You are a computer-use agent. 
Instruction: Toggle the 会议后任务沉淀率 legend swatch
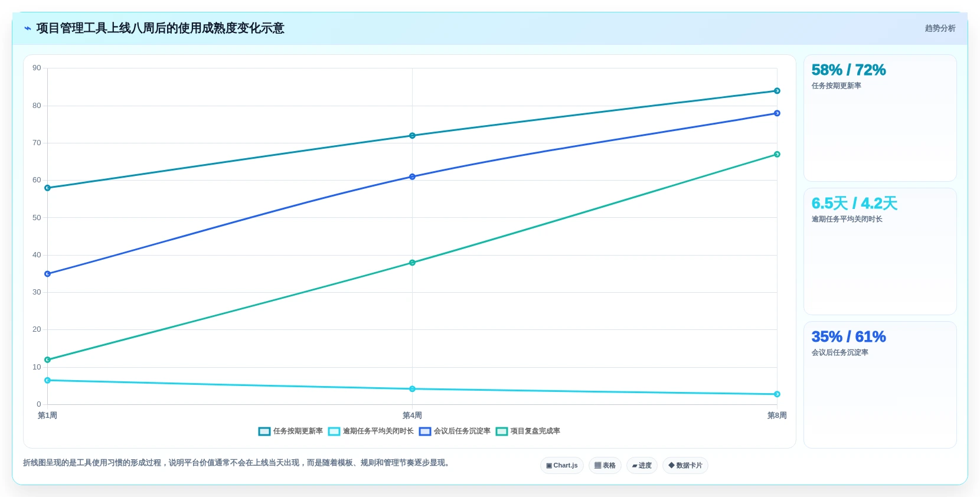point(425,431)
